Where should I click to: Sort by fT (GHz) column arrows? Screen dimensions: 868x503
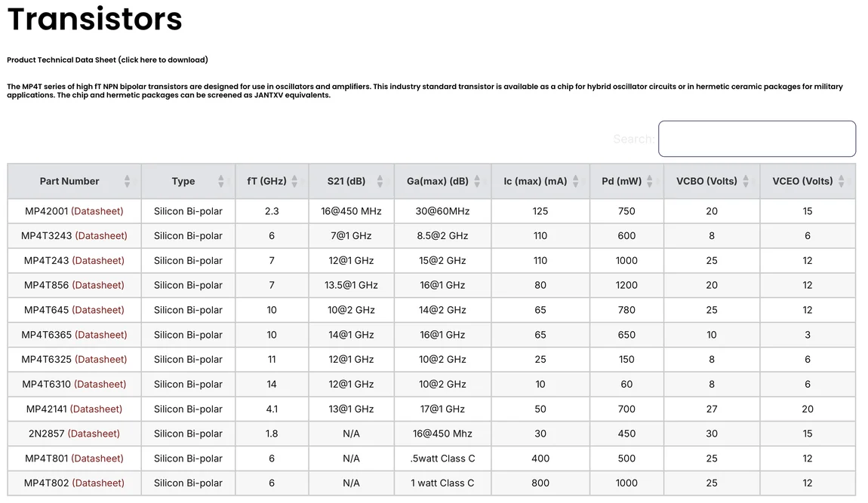[294, 182]
